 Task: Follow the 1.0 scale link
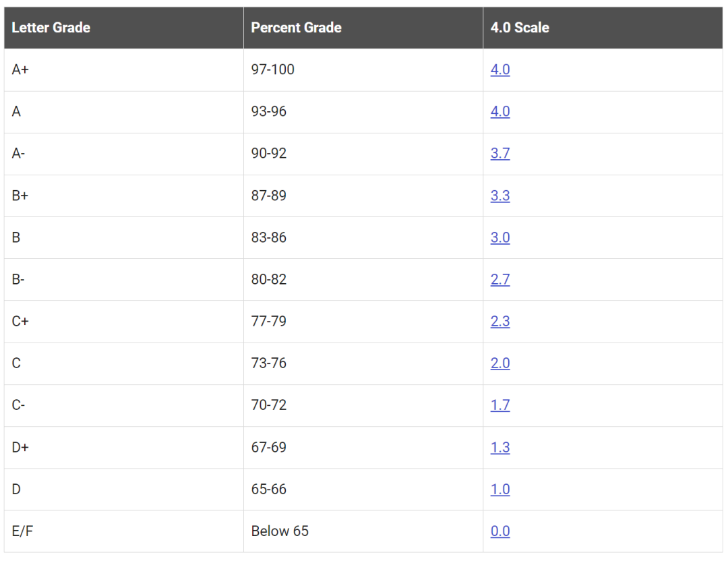(500, 489)
